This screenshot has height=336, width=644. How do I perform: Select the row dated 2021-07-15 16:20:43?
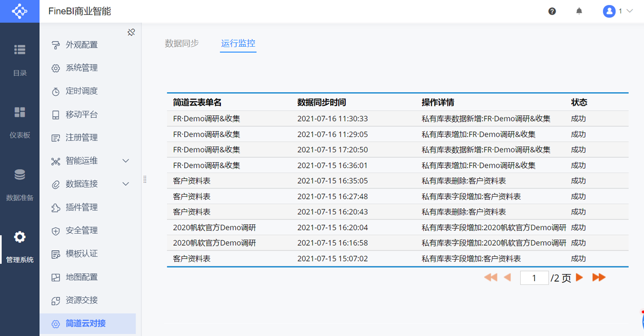coord(398,212)
